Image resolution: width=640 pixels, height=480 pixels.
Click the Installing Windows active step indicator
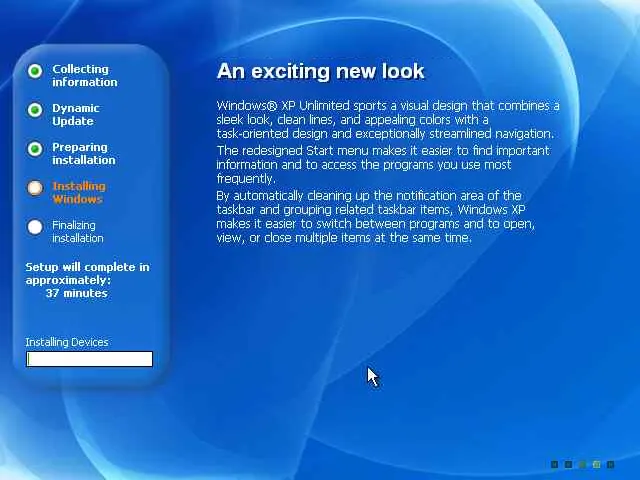[x=35, y=188]
